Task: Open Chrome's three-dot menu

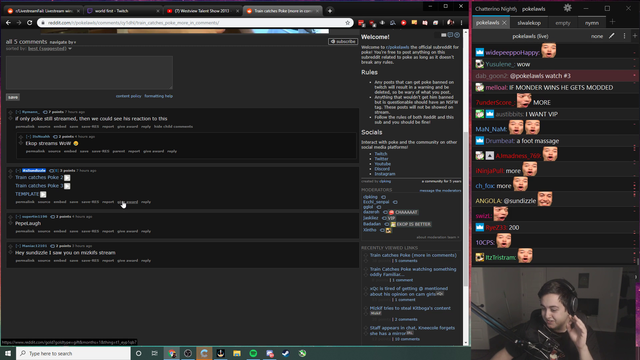Action: pos(462,23)
